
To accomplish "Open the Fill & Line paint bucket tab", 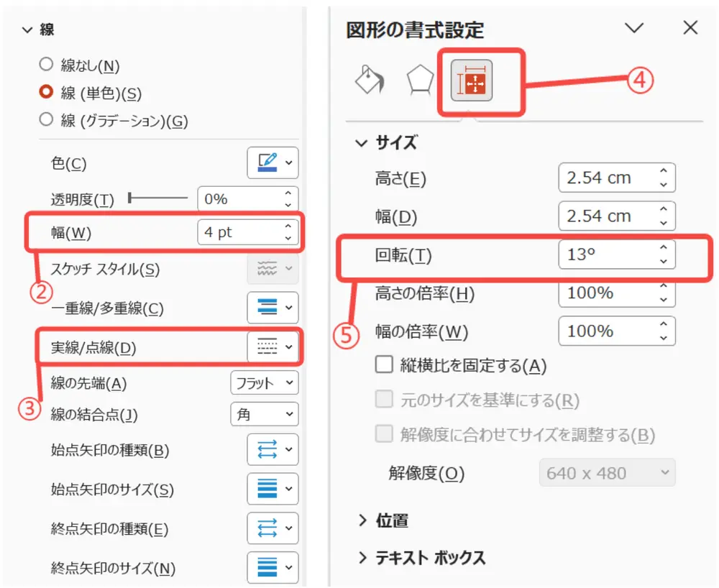I will click(370, 81).
